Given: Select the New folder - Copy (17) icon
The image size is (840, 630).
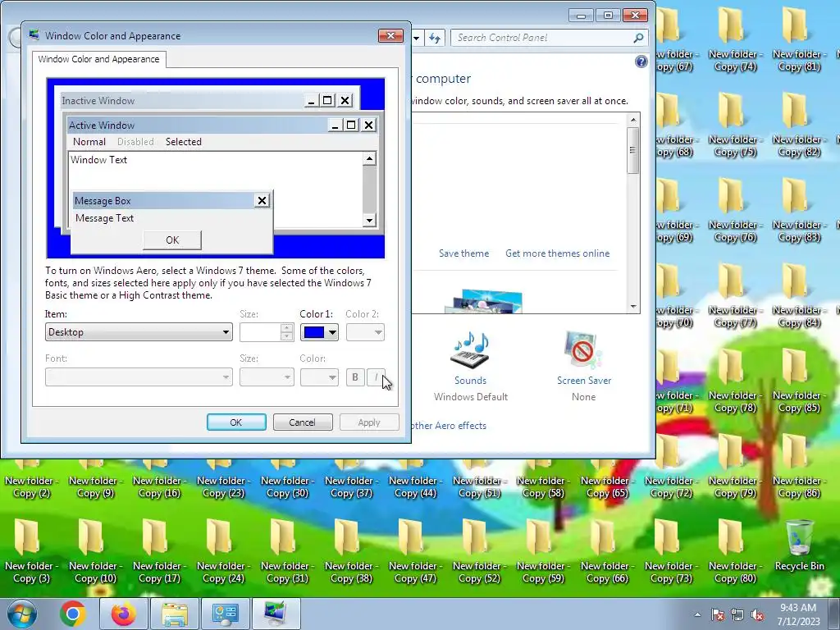Looking at the screenshot, I should pos(159,551).
